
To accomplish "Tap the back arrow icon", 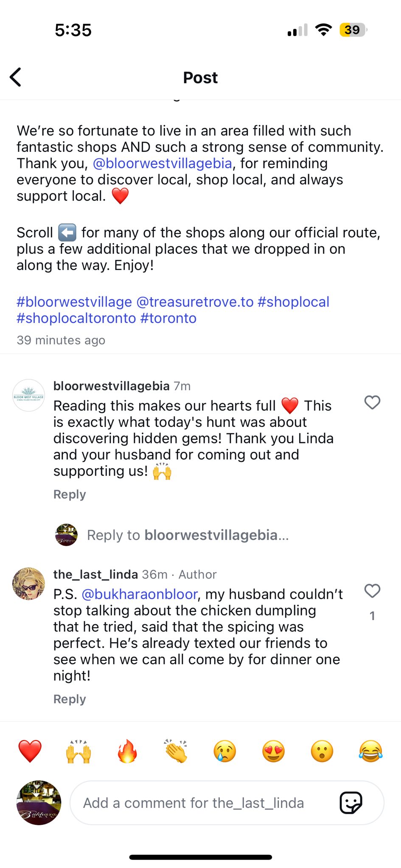I will point(16,77).
